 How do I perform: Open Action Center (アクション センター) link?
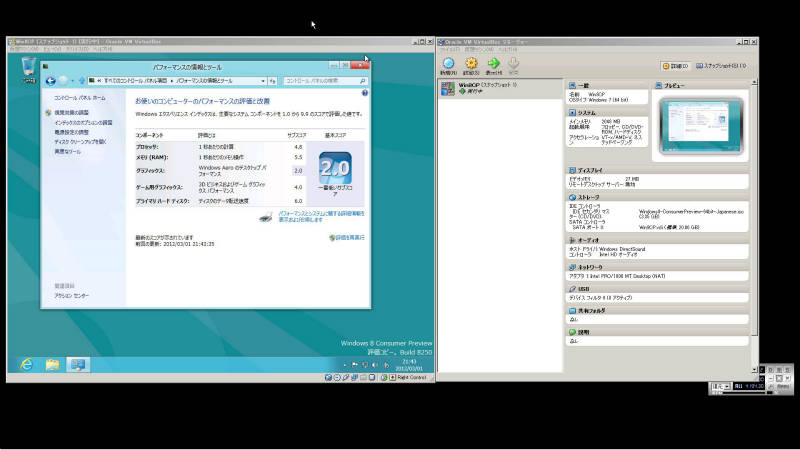coord(72,296)
